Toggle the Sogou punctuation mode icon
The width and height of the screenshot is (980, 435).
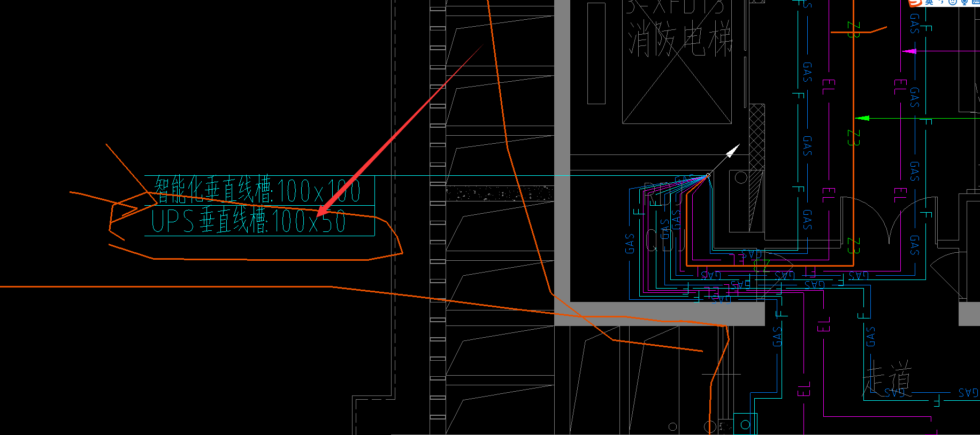tap(941, 2)
